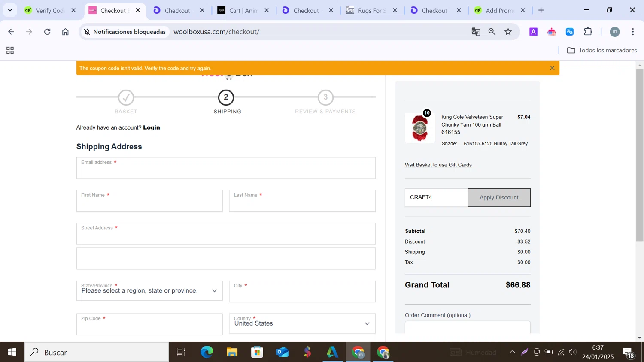The width and height of the screenshot is (644, 362).
Task: Open a new browser tab
Action: [541, 10]
